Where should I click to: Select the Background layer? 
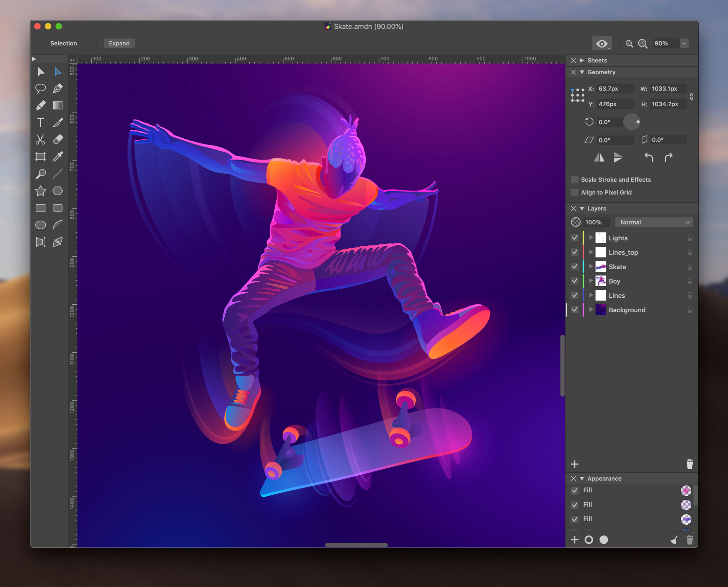pyautogui.click(x=627, y=310)
